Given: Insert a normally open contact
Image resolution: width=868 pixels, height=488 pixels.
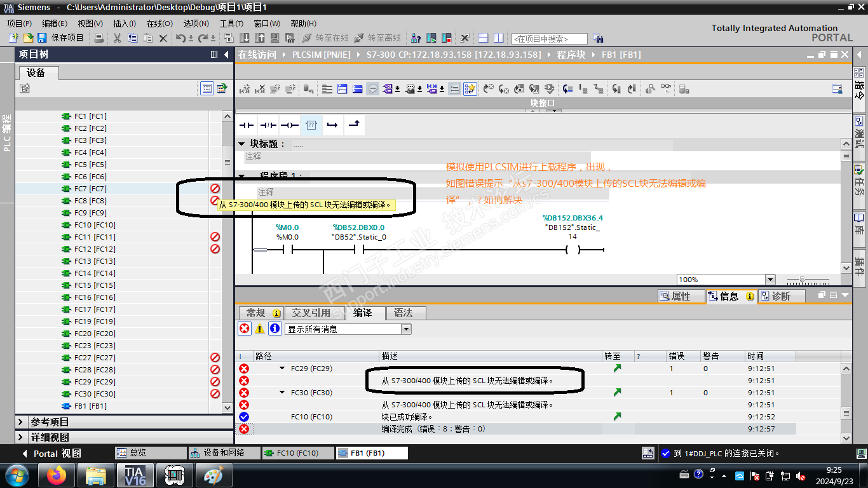Looking at the screenshot, I should point(246,125).
